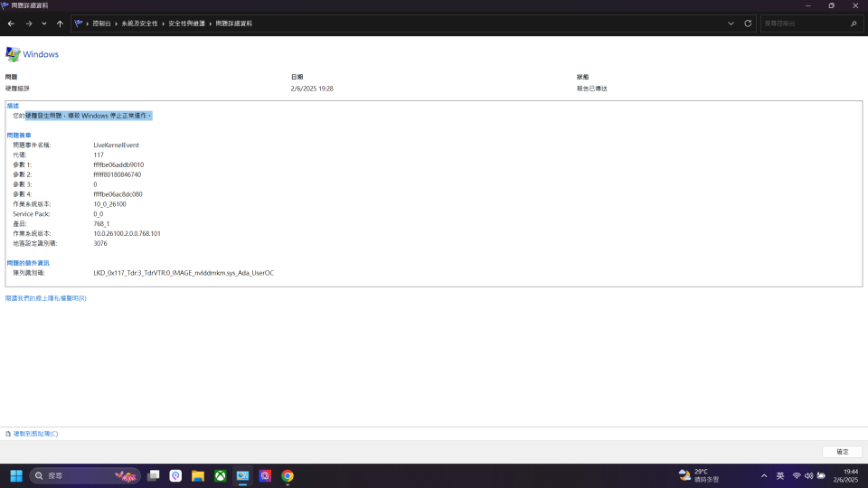Open the purple-white app icon on taskbar
The width and height of the screenshot is (868, 488).
pyautogui.click(x=175, y=476)
